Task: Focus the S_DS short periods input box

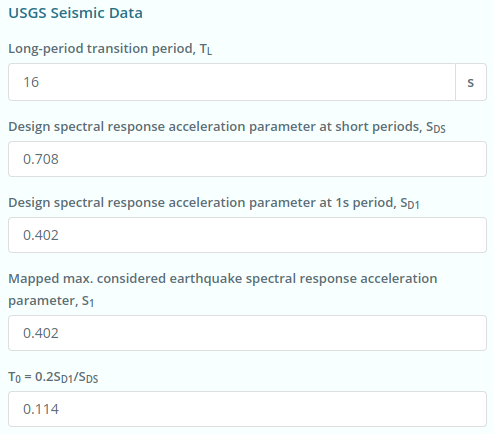Action: (247, 159)
